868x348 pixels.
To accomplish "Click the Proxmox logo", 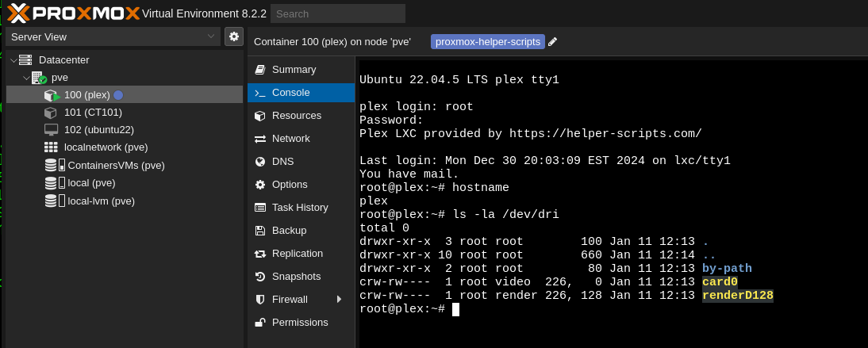I will [71, 13].
